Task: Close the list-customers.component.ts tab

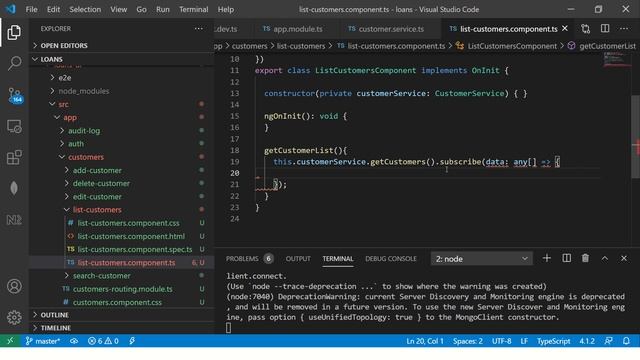Action: point(565,28)
